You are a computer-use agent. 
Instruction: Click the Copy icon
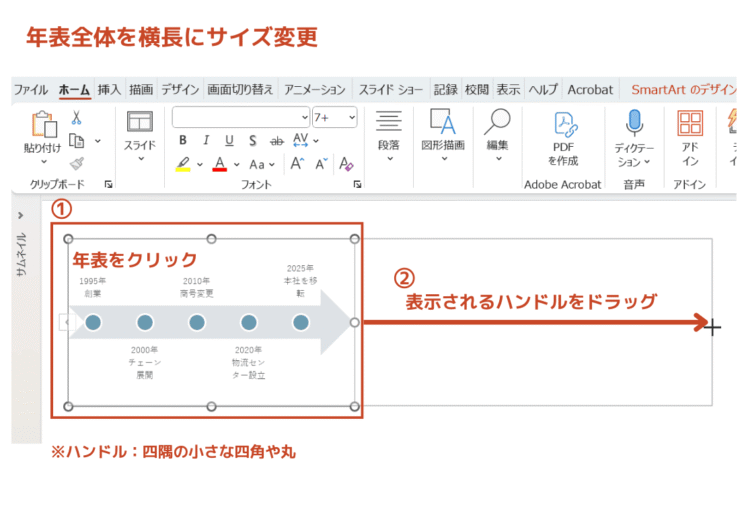(x=76, y=141)
